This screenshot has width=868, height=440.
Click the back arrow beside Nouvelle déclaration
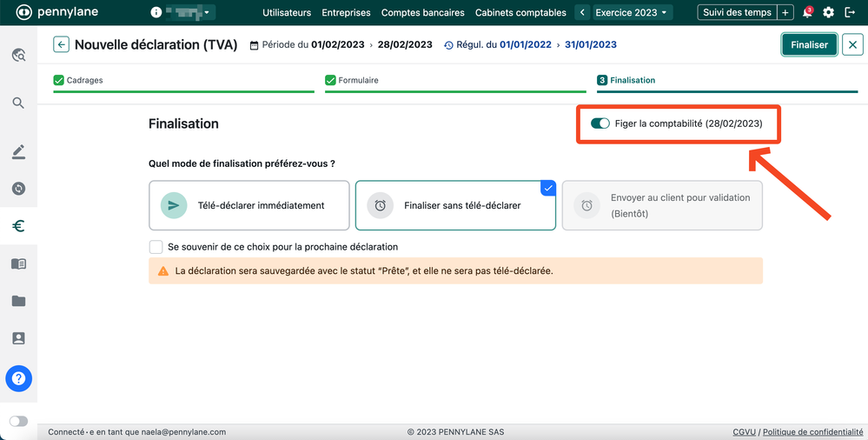pyautogui.click(x=61, y=45)
